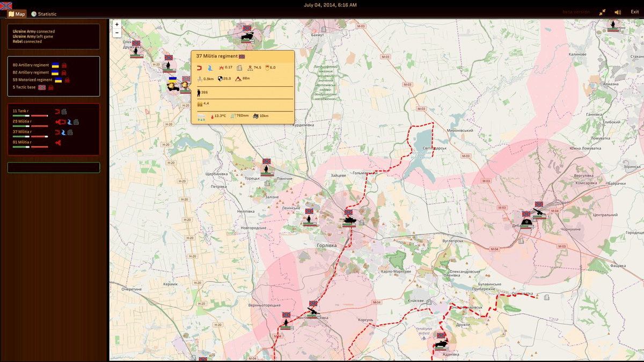The image size is (644, 362).
Task: Toggle fullscreen collapse arrows icon
Action: pos(603,12)
